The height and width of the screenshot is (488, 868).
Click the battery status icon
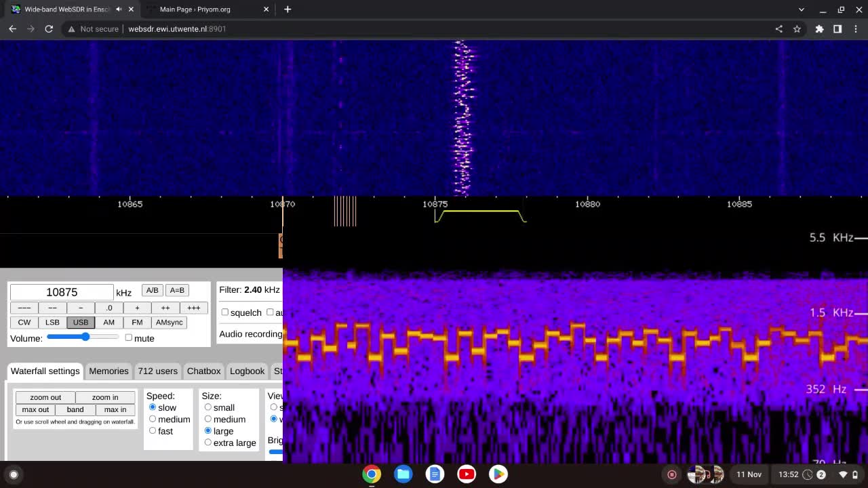tap(855, 474)
